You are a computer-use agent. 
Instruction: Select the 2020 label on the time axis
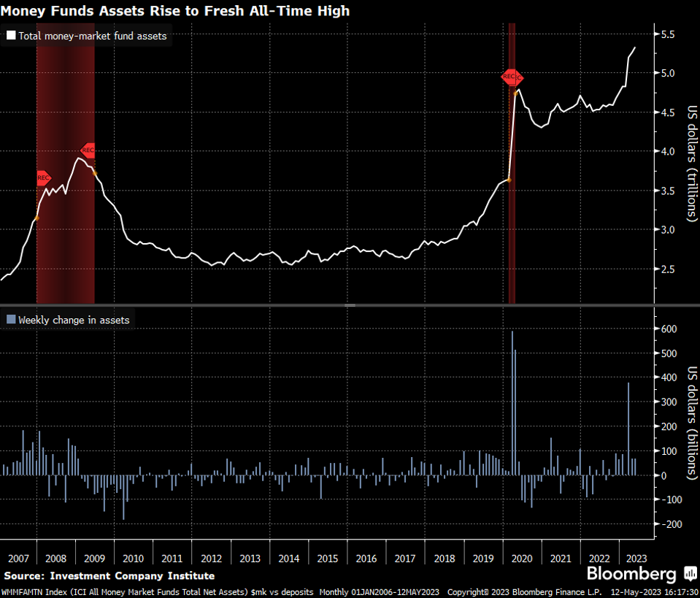click(x=522, y=559)
